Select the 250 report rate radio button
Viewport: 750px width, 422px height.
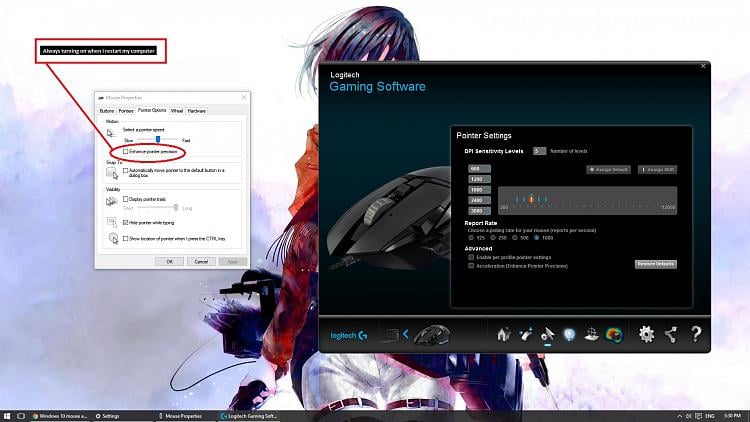click(x=493, y=237)
